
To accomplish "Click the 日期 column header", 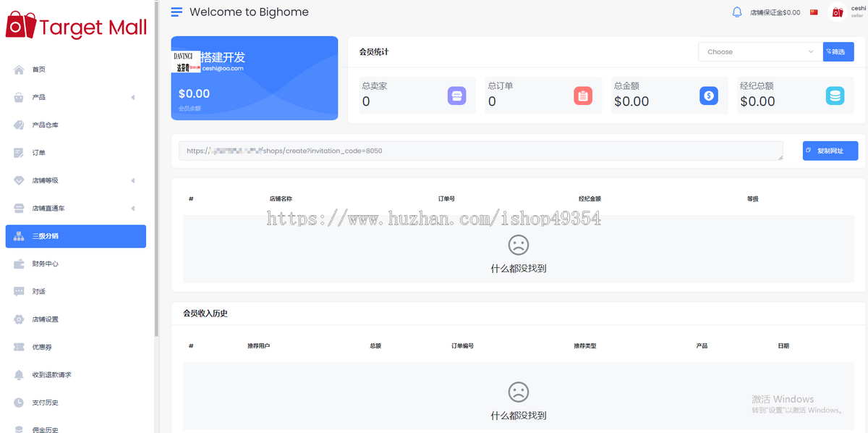I will point(783,346).
